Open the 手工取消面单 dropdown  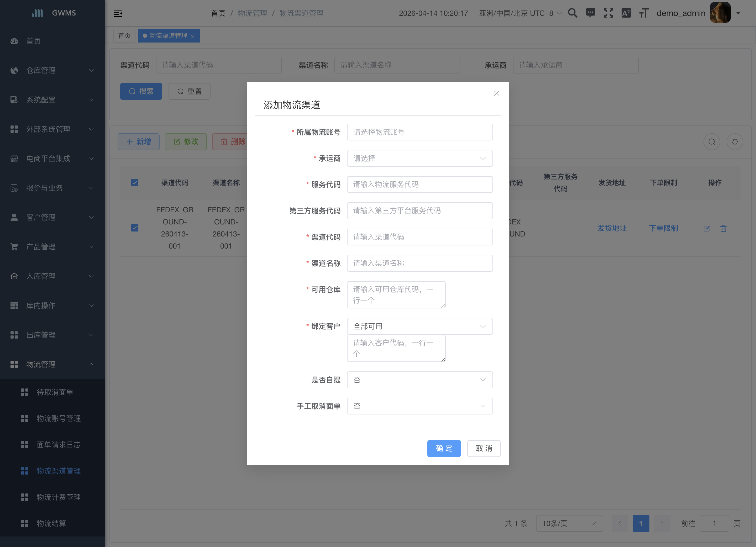(x=420, y=406)
